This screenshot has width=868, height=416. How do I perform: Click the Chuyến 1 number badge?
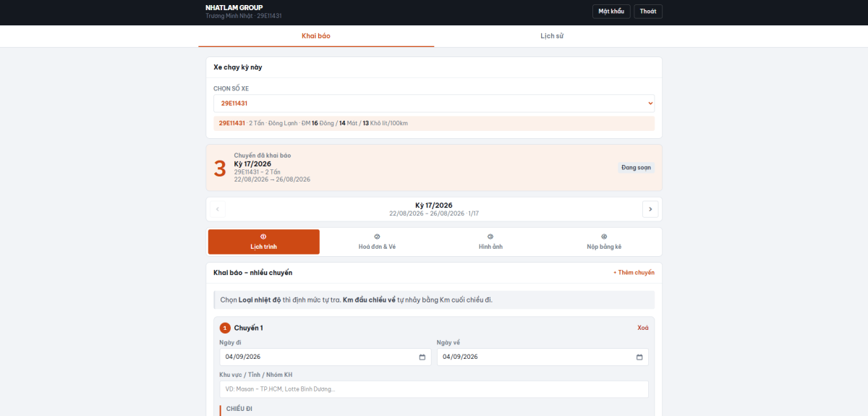point(225,328)
